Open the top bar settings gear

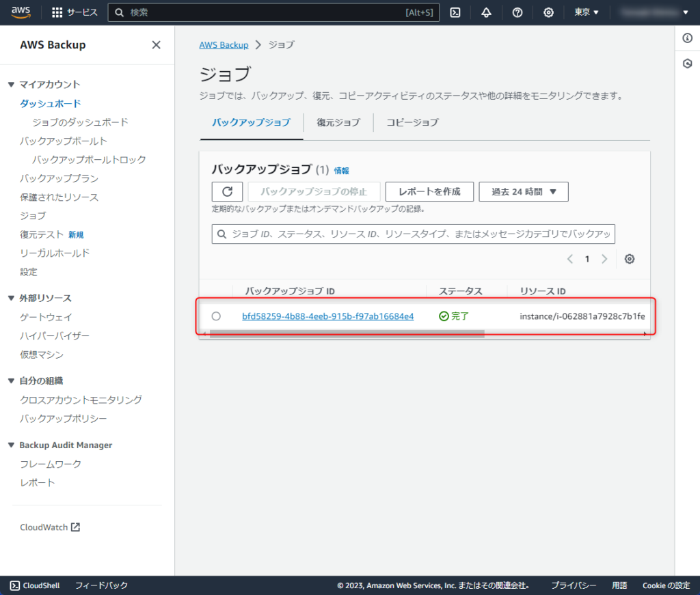548,12
